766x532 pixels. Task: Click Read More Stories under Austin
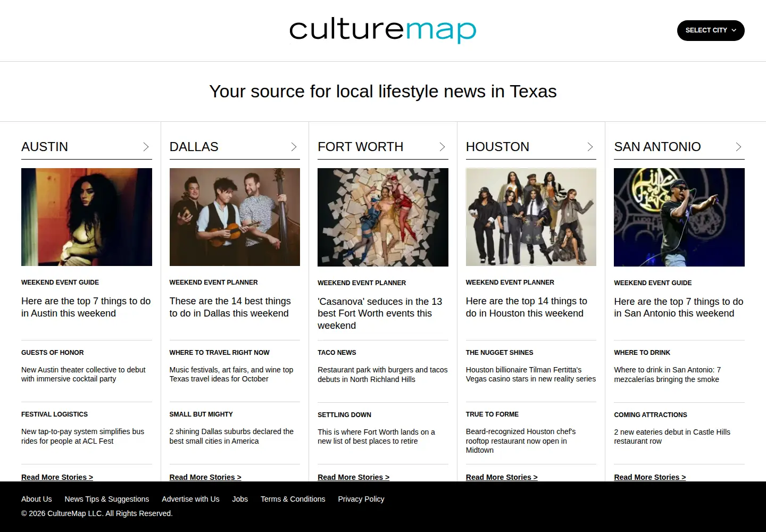[57, 477]
